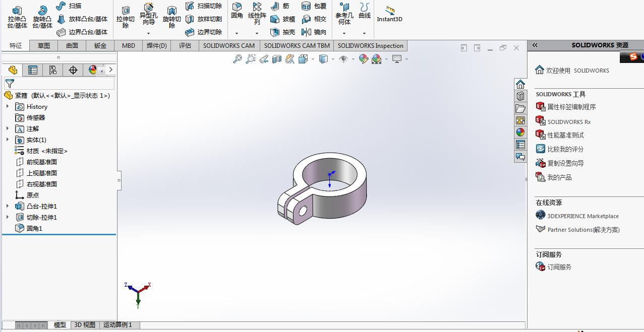Select the 旋转切除 revolved cut tool

click(x=172, y=17)
